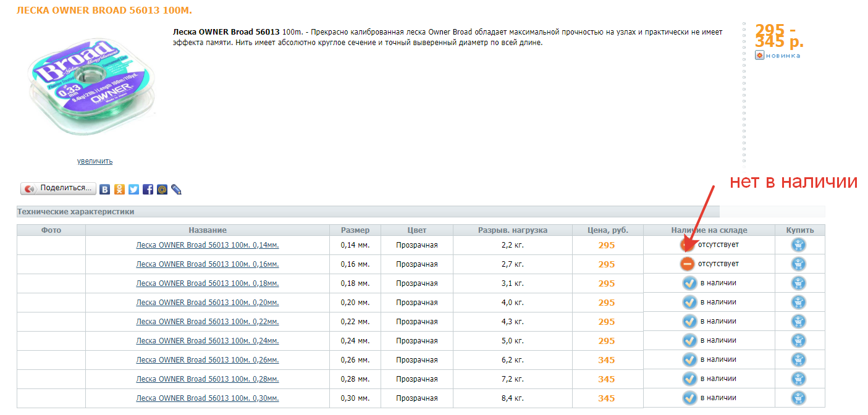The height and width of the screenshot is (415, 868).
Task: Click the Разрыв. нагрузка column header
Action: pos(513,230)
